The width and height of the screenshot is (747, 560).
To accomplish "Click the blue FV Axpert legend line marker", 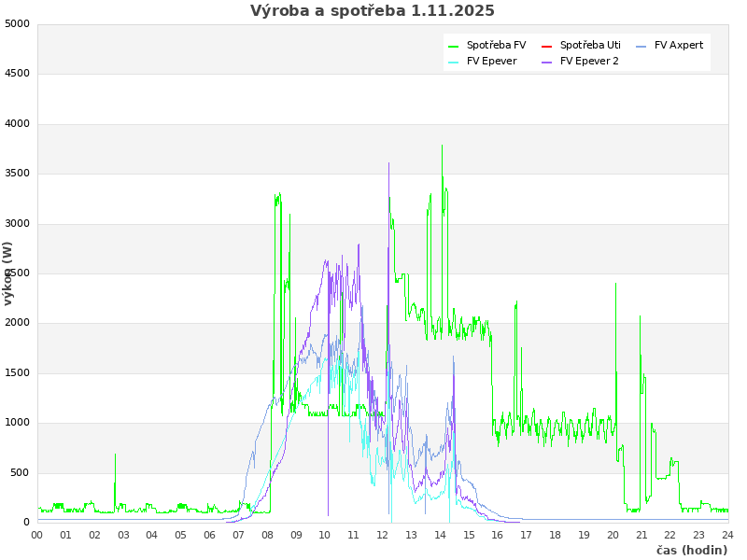I will coord(641,46).
